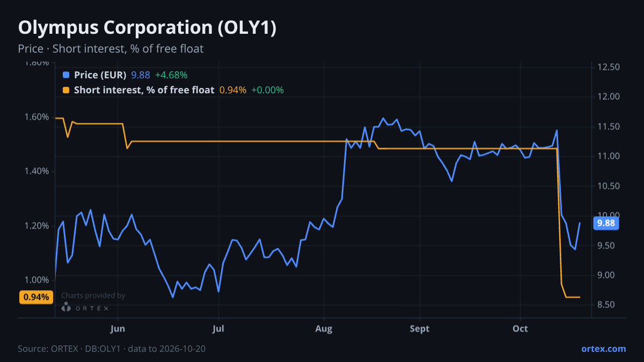The width and height of the screenshot is (644, 362).
Task: Click the 1.00% left axis label
Action: point(37,279)
